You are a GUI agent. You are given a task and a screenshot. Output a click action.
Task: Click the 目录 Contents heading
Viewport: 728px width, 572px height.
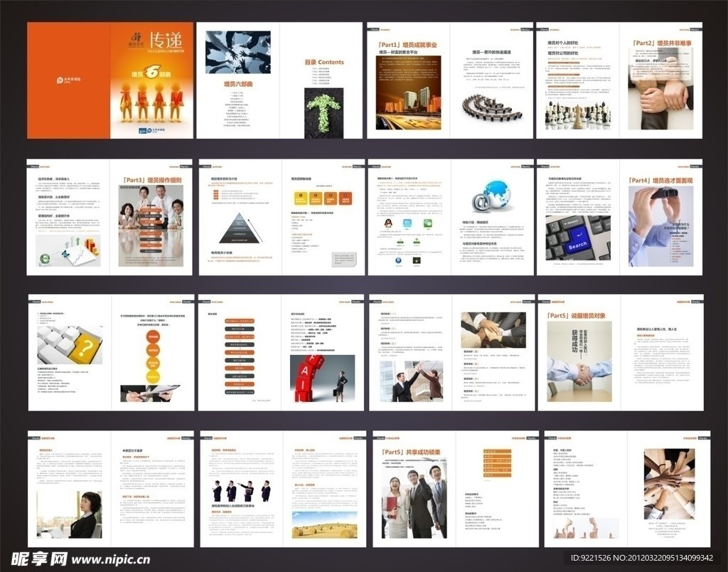323,63
